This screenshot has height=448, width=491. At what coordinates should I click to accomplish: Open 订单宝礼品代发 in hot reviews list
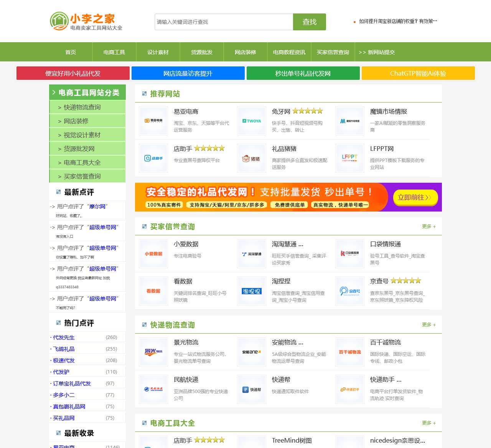tap(72, 384)
